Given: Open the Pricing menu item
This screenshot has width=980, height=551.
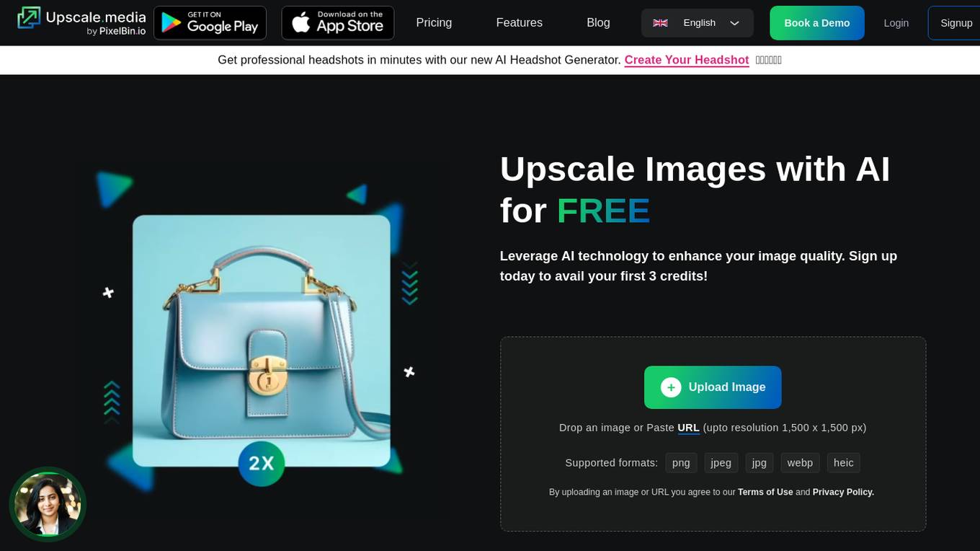Looking at the screenshot, I should pyautogui.click(x=434, y=23).
